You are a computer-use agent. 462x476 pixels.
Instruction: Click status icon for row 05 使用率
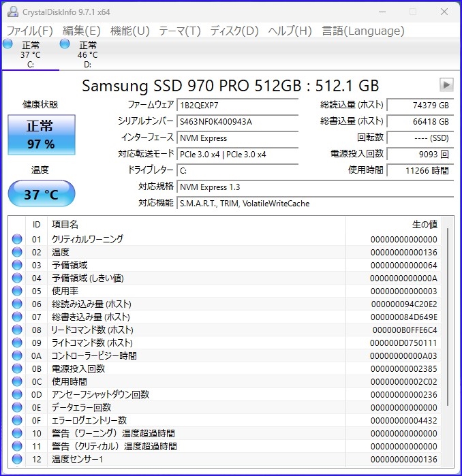pos(17,291)
